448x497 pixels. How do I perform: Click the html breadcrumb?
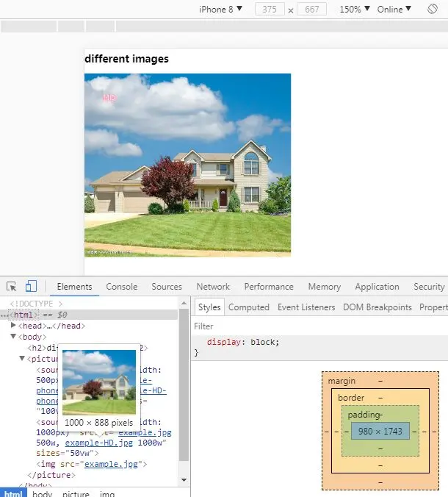13,493
